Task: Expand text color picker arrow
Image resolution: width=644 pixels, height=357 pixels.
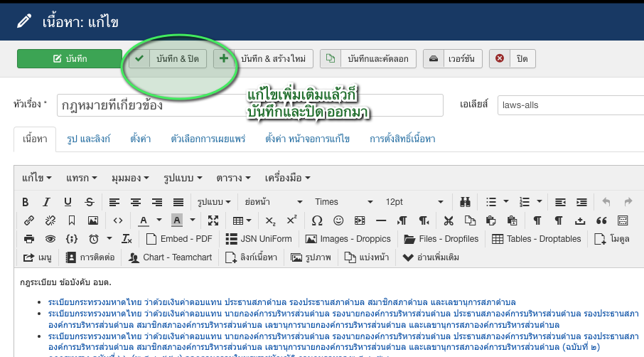Action: 159,220
